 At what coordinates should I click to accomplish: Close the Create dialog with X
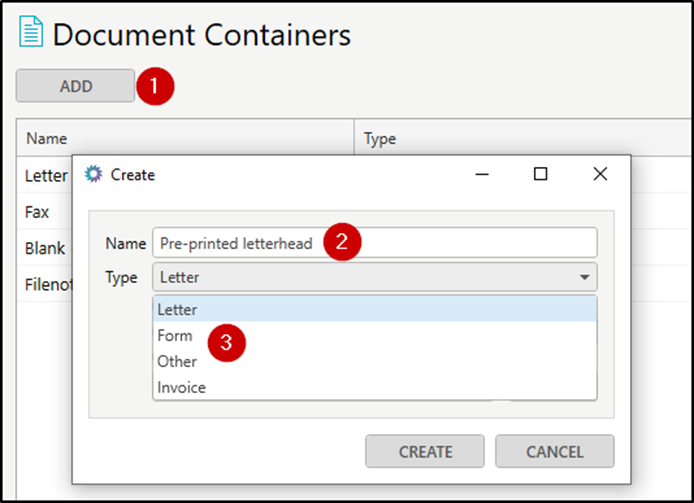coord(600,174)
